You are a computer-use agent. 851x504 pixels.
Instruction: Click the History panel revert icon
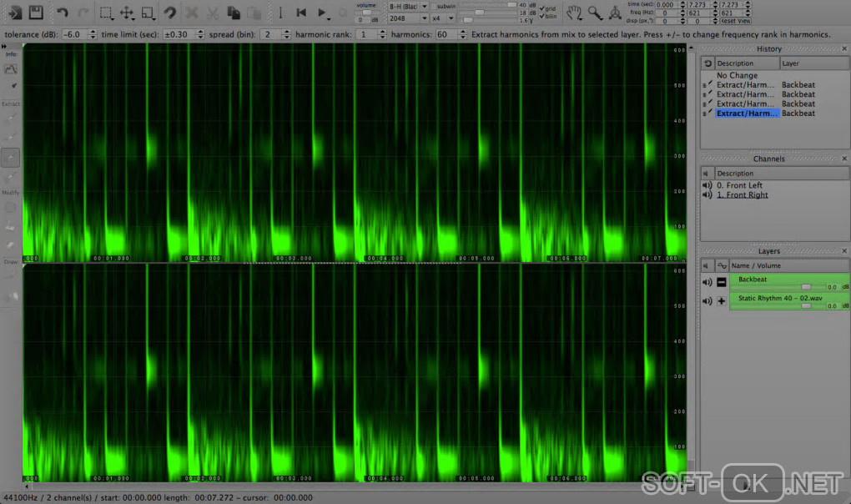point(707,63)
